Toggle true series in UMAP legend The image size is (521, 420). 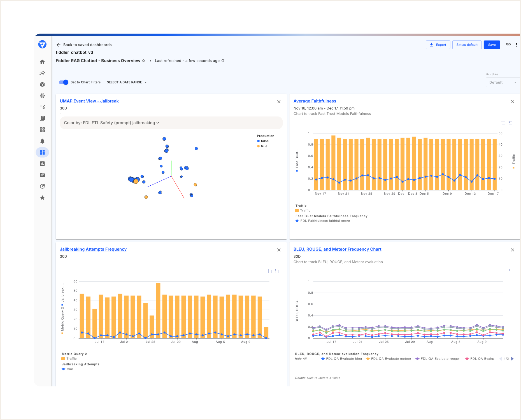262,146
